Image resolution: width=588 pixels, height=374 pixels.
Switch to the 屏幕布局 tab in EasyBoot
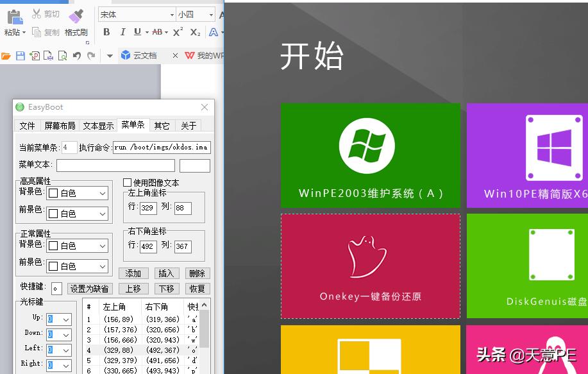coord(60,126)
